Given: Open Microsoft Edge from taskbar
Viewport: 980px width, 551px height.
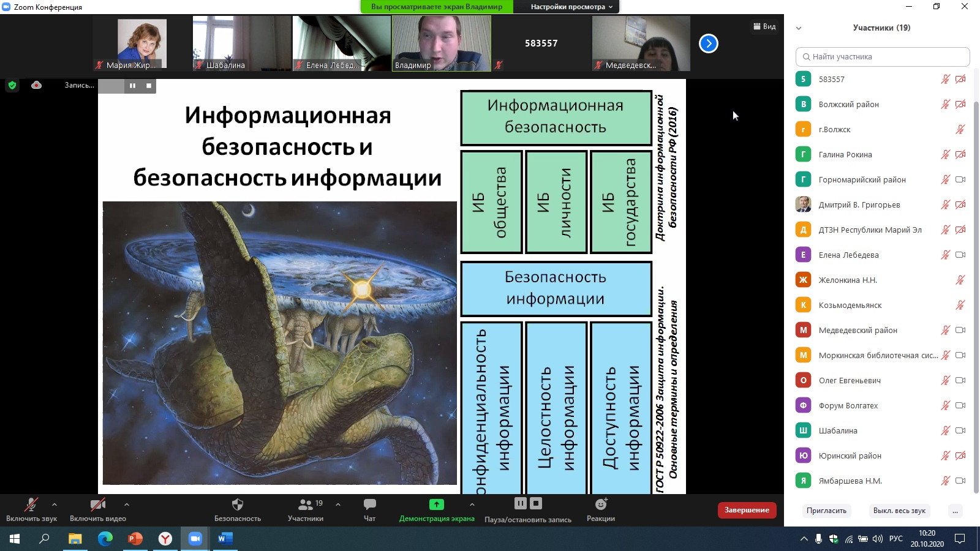Looking at the screenshot, I should 105,539.
